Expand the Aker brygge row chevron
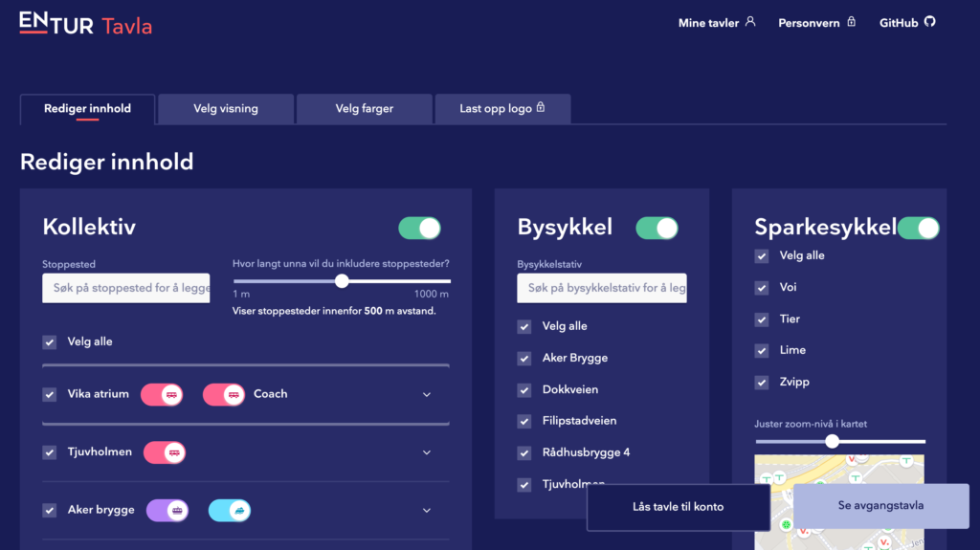Screen dimensions: 980x550 427,511
